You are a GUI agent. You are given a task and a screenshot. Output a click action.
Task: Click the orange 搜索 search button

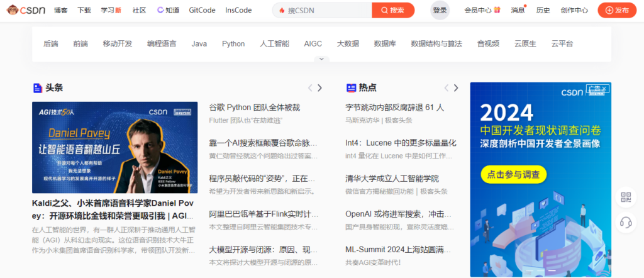click(x=393, y=10)
